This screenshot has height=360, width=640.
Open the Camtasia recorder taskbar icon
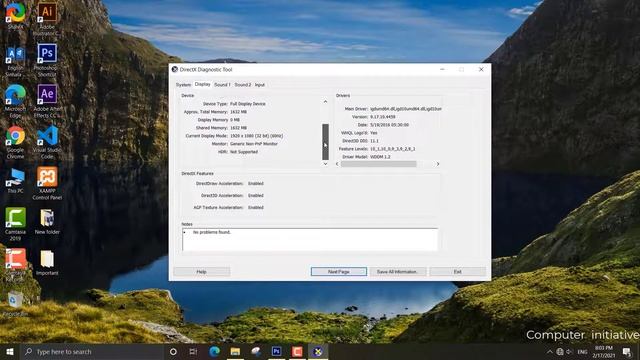[x=297, y=351]
